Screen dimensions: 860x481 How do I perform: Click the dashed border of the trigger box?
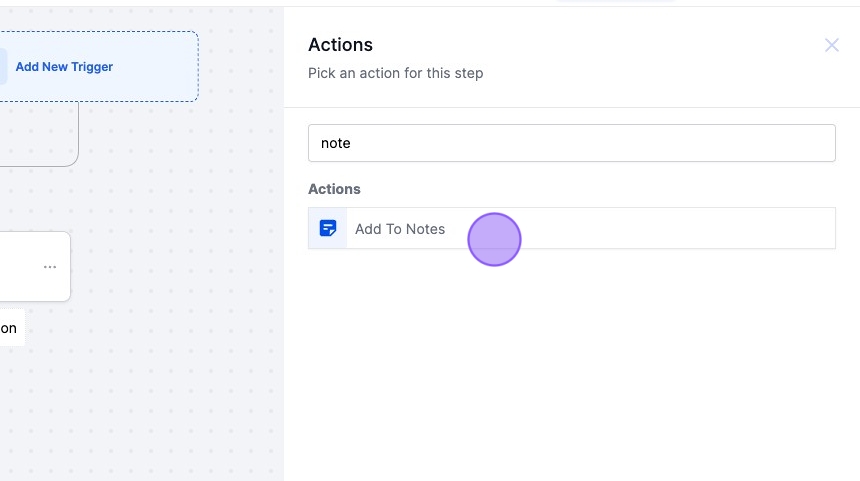[198, 67]
